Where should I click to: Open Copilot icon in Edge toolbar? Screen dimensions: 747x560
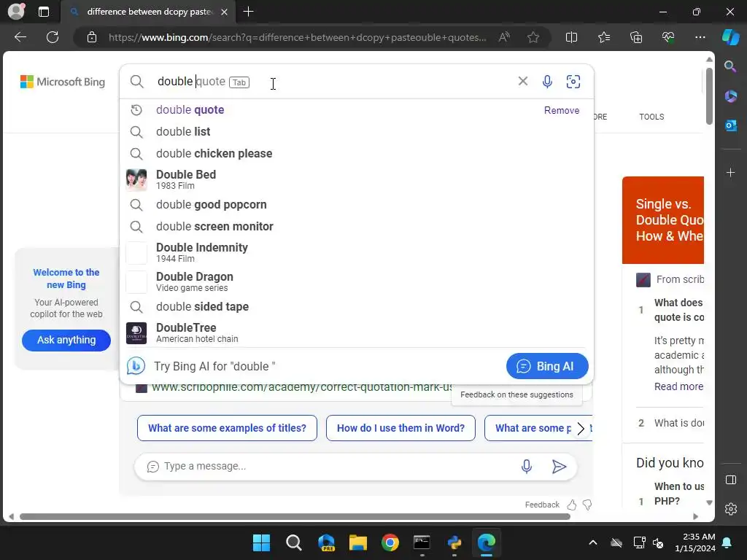click(730, 37)
